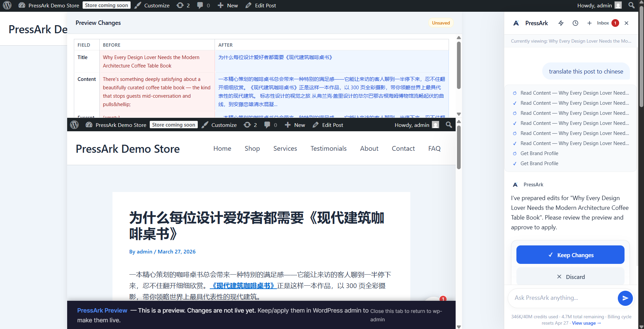Click the Keep Changes button
Image resolution: width=644 pixels, height=329 pixels.
(x=570, y=255)
